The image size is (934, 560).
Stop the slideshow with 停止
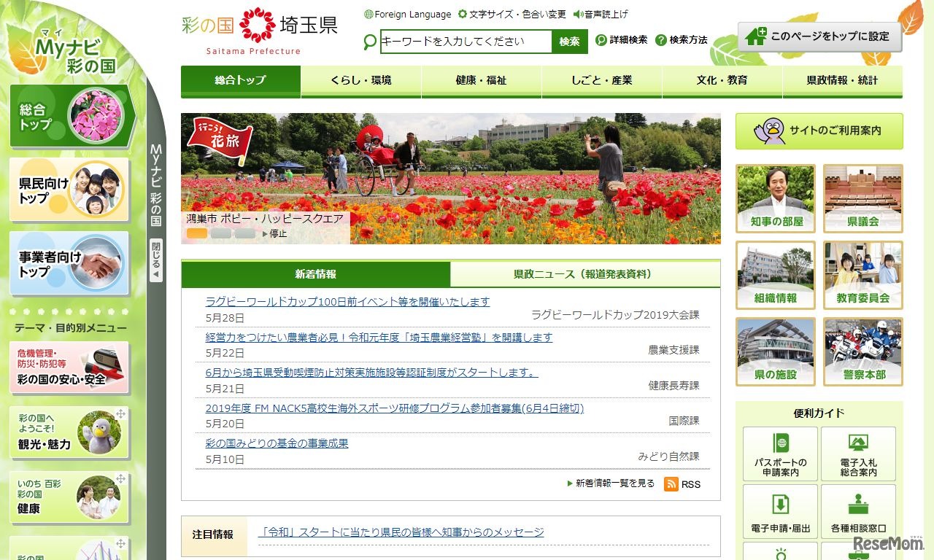(275, 234)
